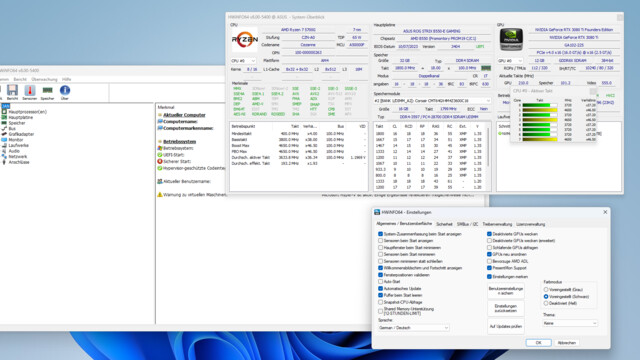The width and height of the screenshot is (640, 360).
Task: Click the Abbrechen button
Action: pos(567,343)
